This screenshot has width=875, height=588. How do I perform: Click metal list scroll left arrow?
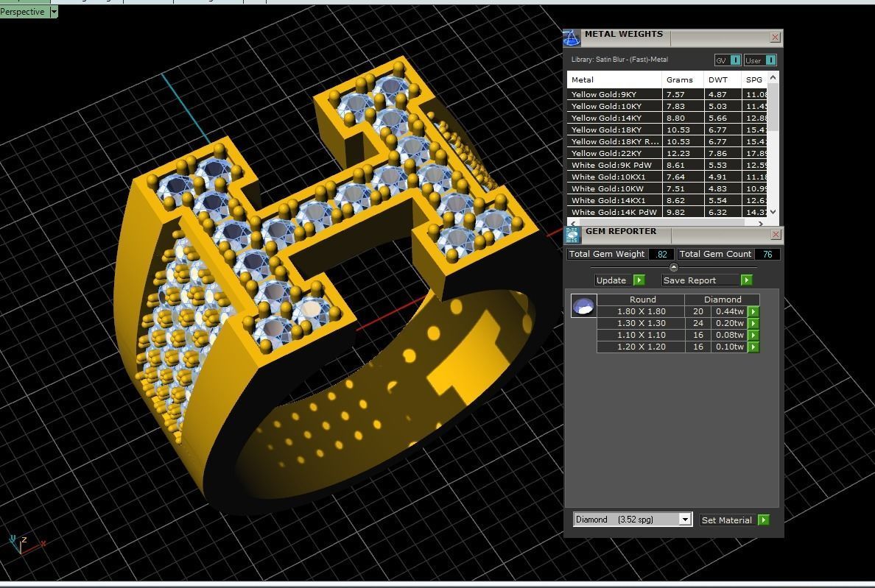pos(572,223)
